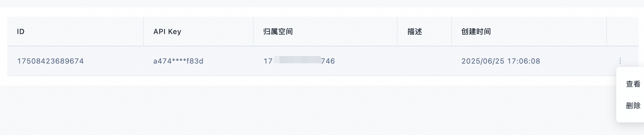
Task: Click the 归属空间 column header
Action: click(278, 32)
